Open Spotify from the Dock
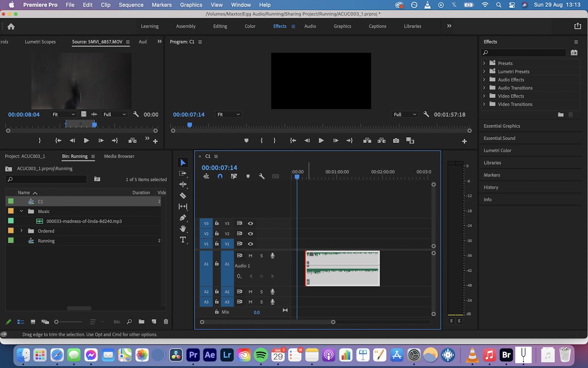The width and height of the screenshot is (588, 368). click(261, 355)
